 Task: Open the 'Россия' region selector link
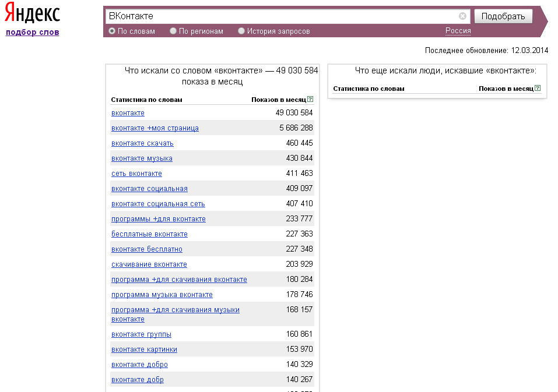[x=458, y=31]
